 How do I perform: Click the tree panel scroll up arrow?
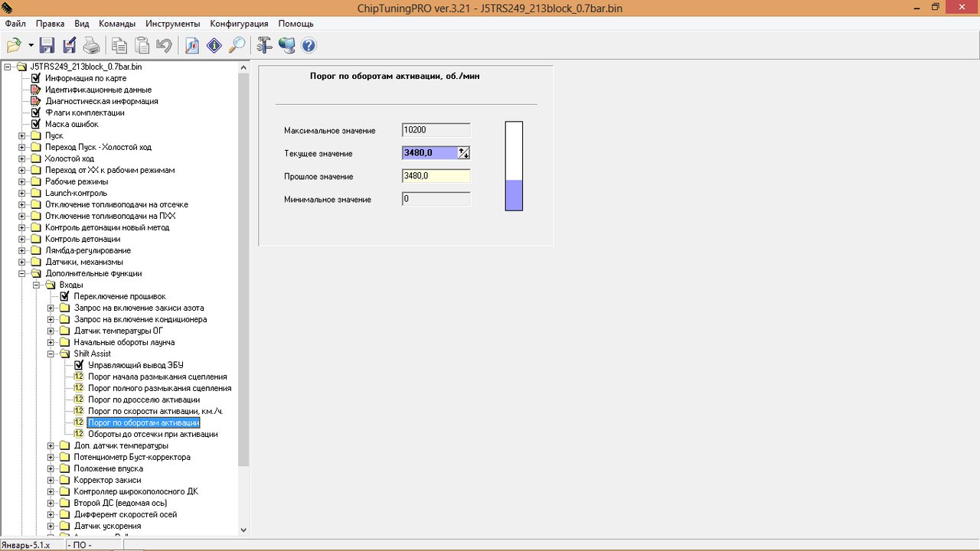click(x=243, y=67)
